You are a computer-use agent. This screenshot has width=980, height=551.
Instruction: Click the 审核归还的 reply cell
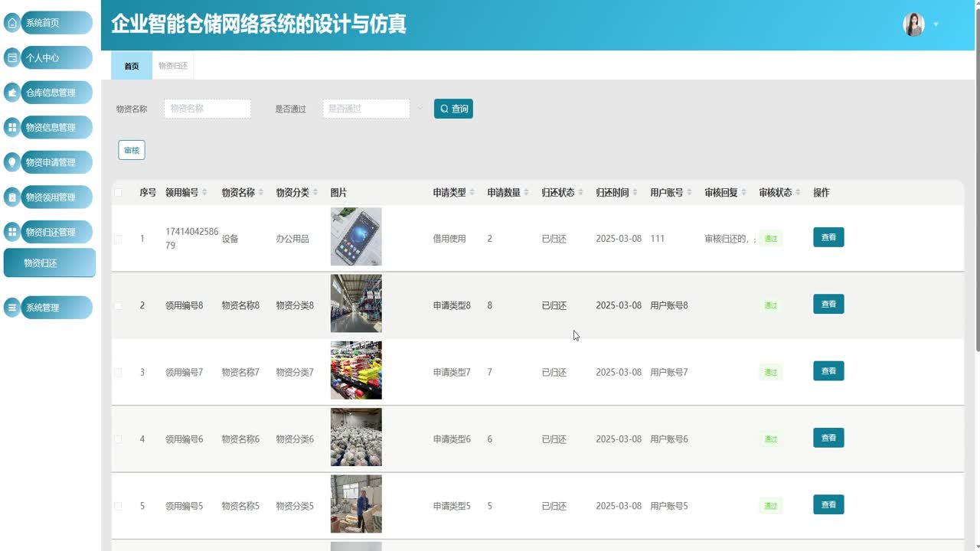click(x=730, y=239)
